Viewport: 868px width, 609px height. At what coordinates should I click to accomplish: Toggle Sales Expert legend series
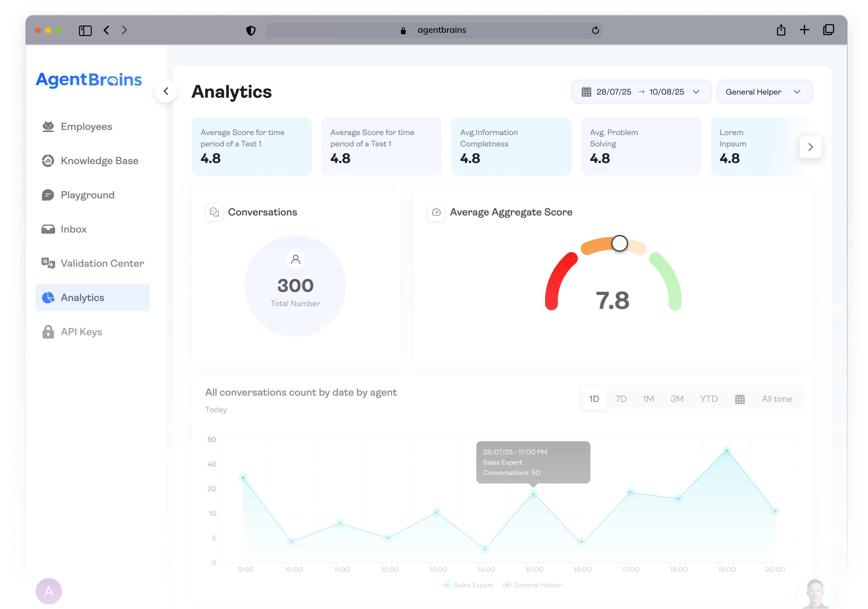[x=468, y=585]
